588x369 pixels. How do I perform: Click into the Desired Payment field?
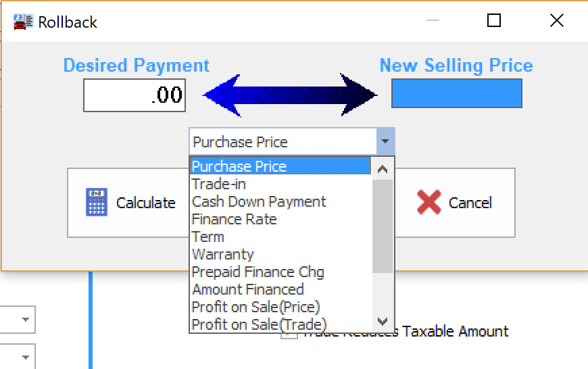[134, 95]
